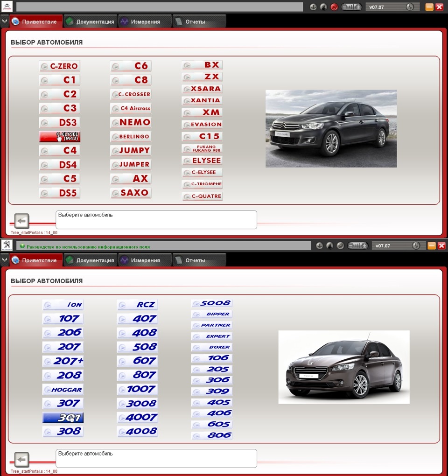This screenshot has width=448, height=476.
Task: Expand the chevron left of Приветствие in Citroën window
Action: pos(5,21)
